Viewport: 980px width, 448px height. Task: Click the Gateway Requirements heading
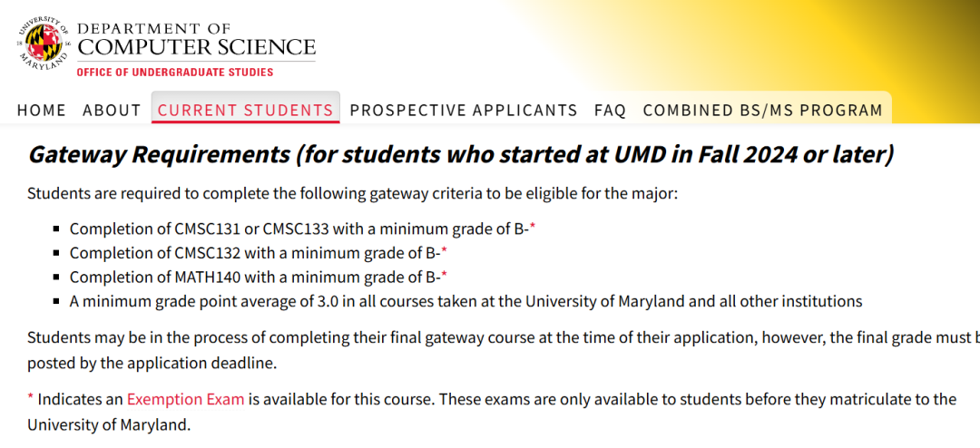(461, 154)
